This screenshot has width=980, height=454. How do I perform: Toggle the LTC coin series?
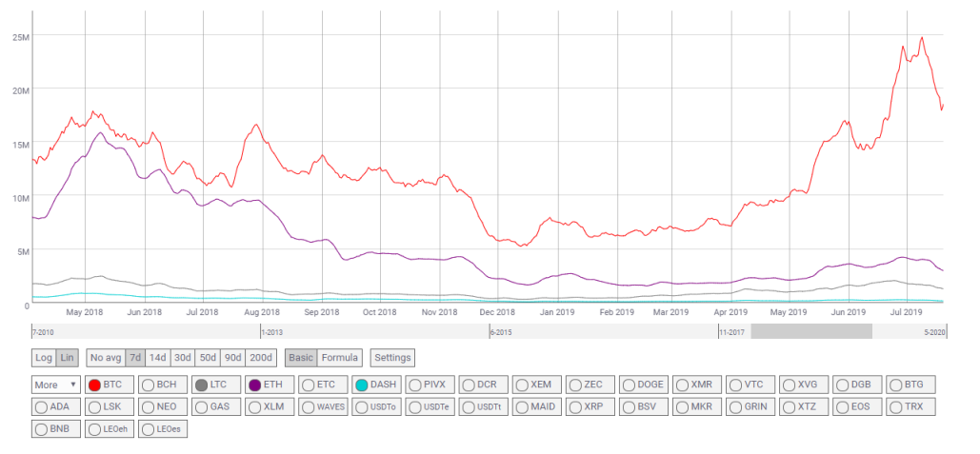214,385
